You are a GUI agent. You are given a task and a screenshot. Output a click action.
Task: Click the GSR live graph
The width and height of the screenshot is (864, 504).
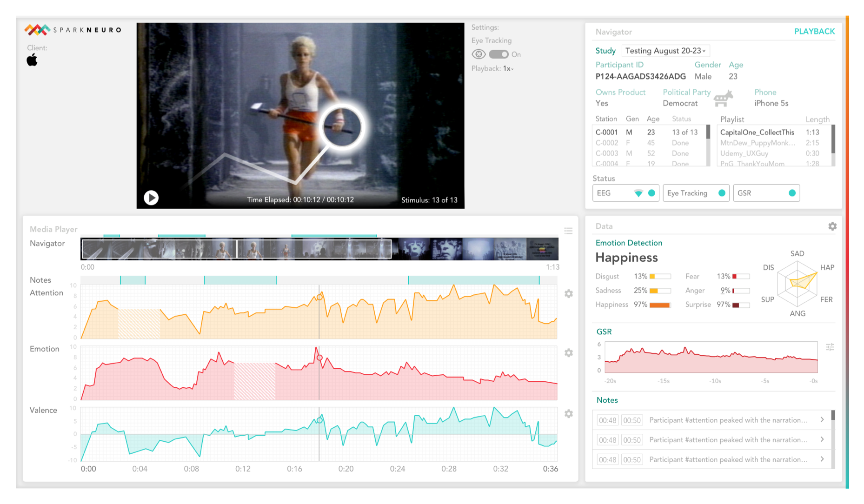tap(711, 357)
